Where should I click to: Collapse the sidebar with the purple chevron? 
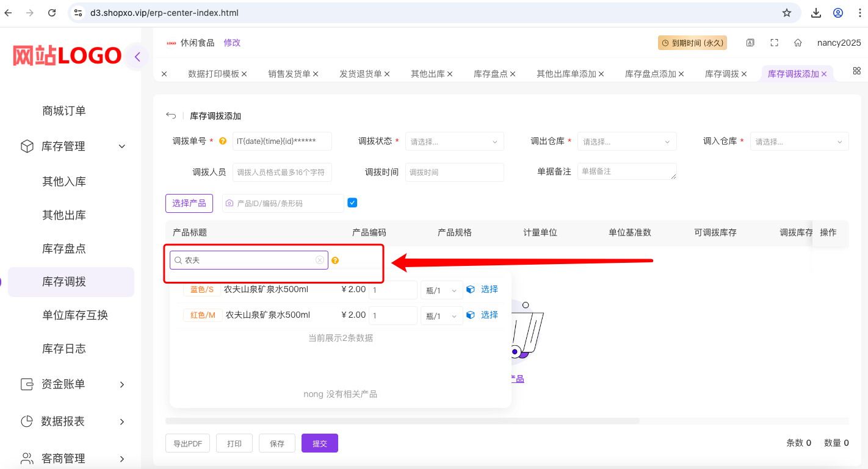(x=137, y=57)
